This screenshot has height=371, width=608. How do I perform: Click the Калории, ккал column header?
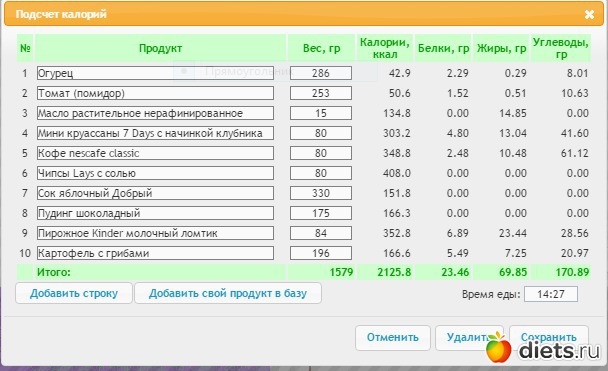click(x=385, y=48)
